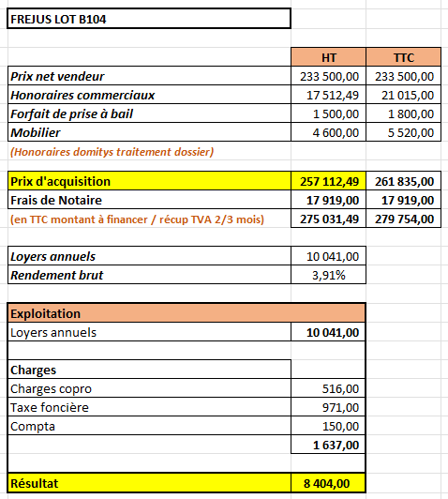Click the HT column header cell
Screen dimensions: 448x499
tap(328, 57)
